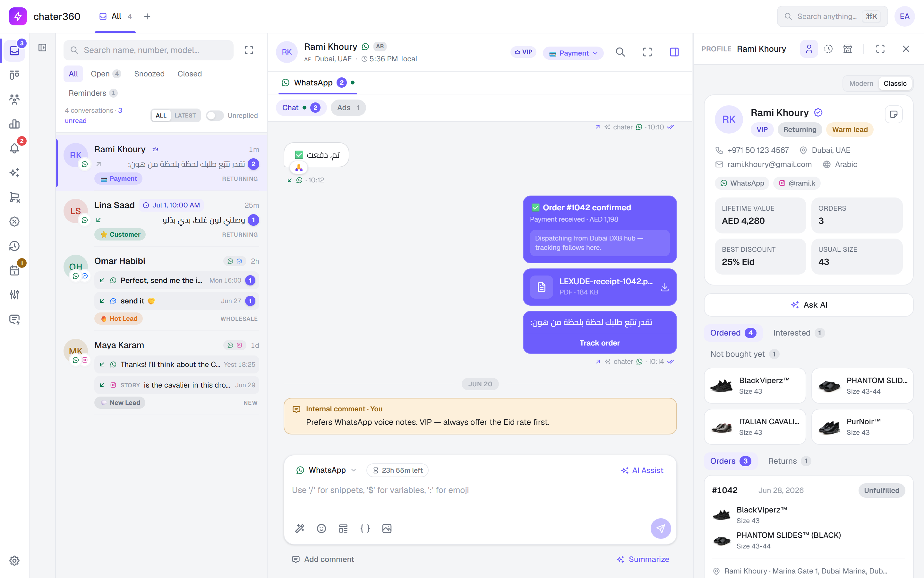Image resolution: width=924 pixels, height=578 pixels.
Task: Switch profile view to Classic
Action: coord(894,83)
